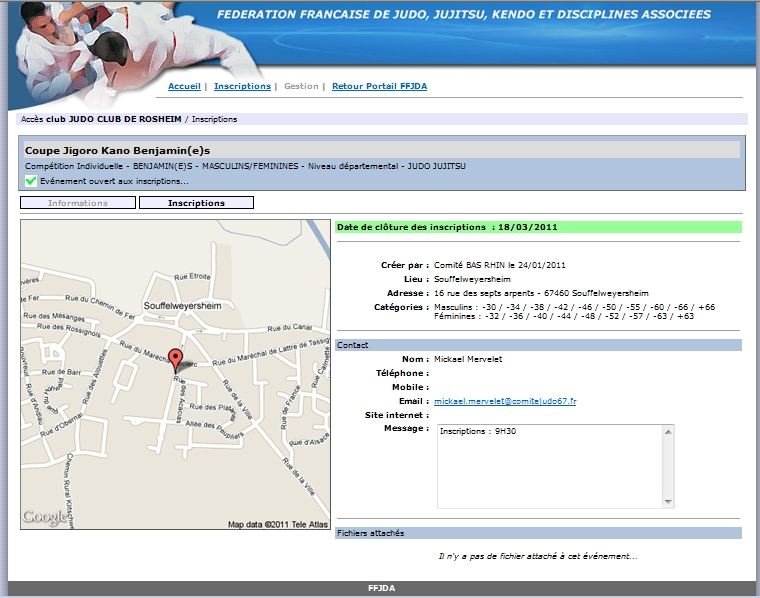Click the Coupe Jigoro Kano Benjamin(e)s title
Screen dimensions: 760x598
coord(117,150)
